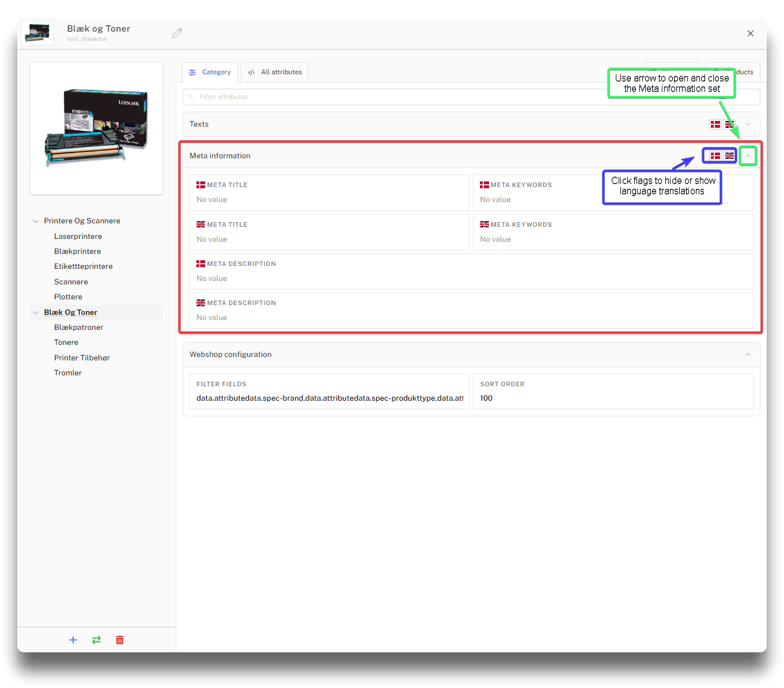
Task: Collapse the Meta information section
Action: (x=748, y=156)
